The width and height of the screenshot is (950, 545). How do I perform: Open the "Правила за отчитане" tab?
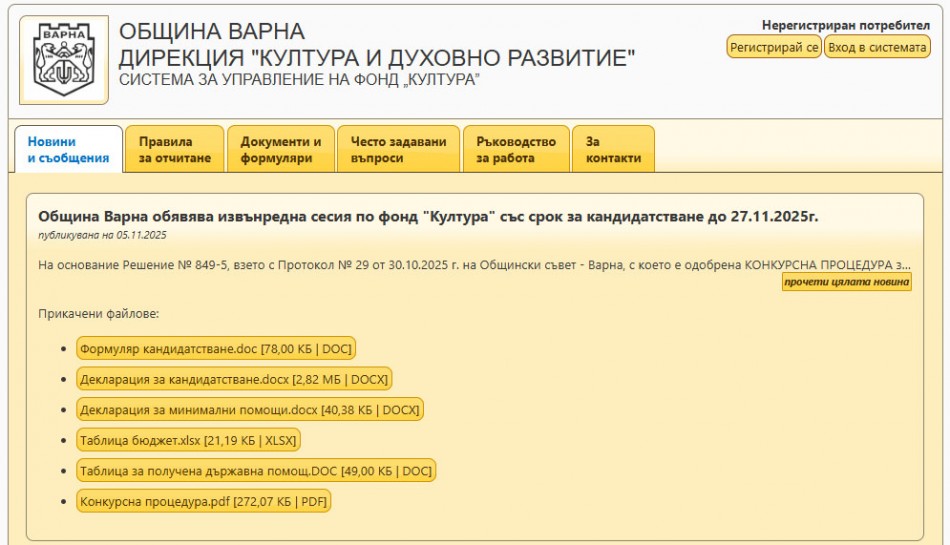point(175,150)
